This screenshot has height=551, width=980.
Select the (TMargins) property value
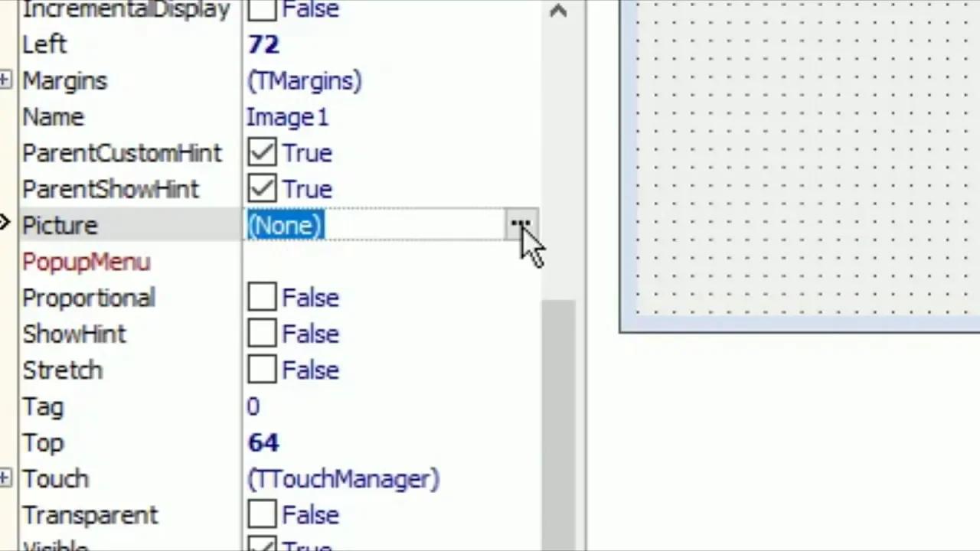click(x=304, y=80)
